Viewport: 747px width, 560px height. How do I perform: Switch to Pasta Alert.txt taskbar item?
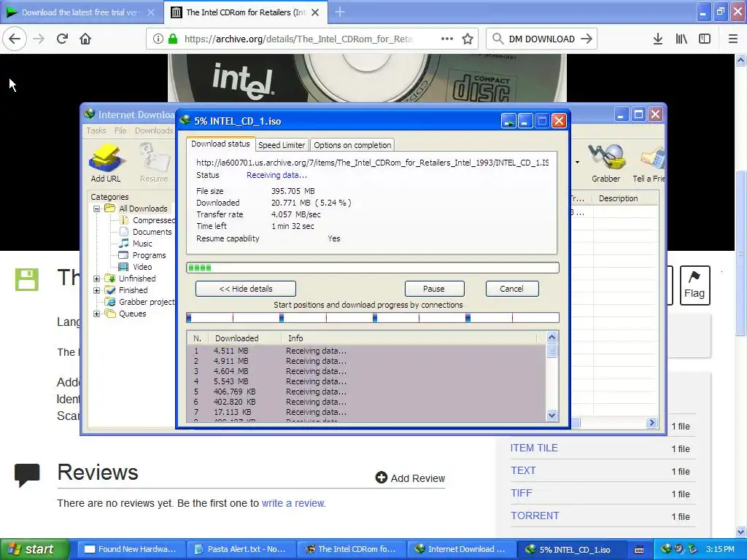click(241, 549)
